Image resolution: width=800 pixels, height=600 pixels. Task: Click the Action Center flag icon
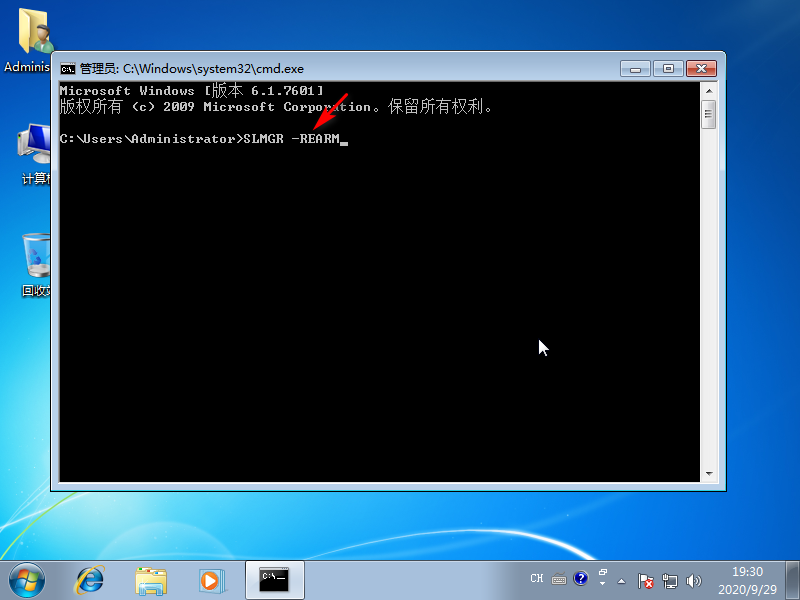646,580
